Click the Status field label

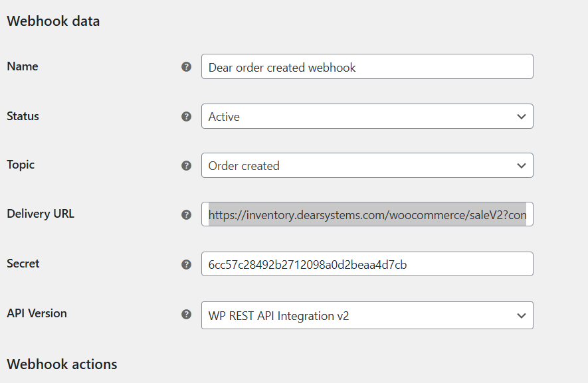tap(23, 116)
